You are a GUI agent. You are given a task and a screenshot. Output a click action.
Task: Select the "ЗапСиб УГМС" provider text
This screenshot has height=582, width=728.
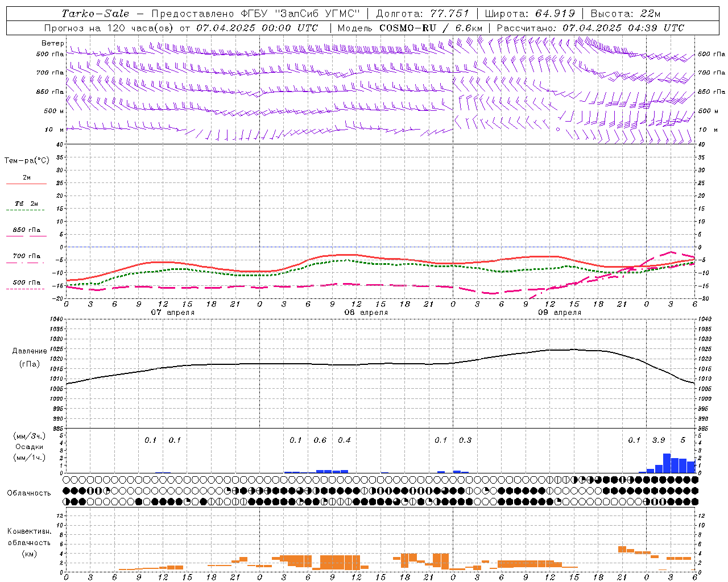pyautogui.click(x=317, y=14)
